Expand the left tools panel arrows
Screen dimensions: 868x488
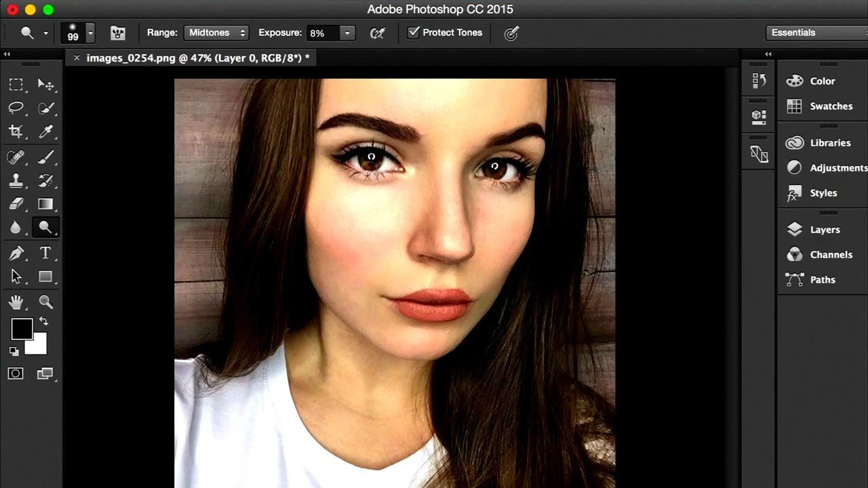[7, 54]
